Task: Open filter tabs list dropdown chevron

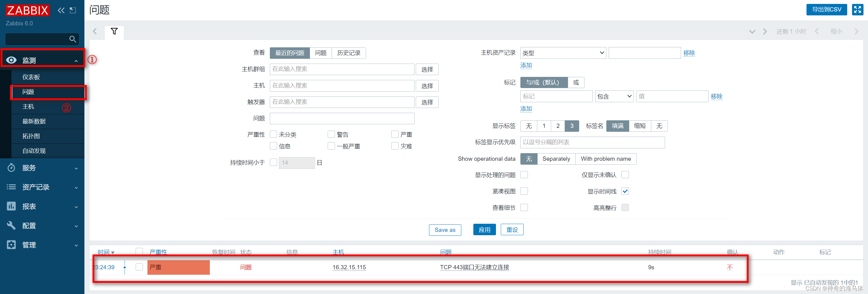Action: pos(752,32)
